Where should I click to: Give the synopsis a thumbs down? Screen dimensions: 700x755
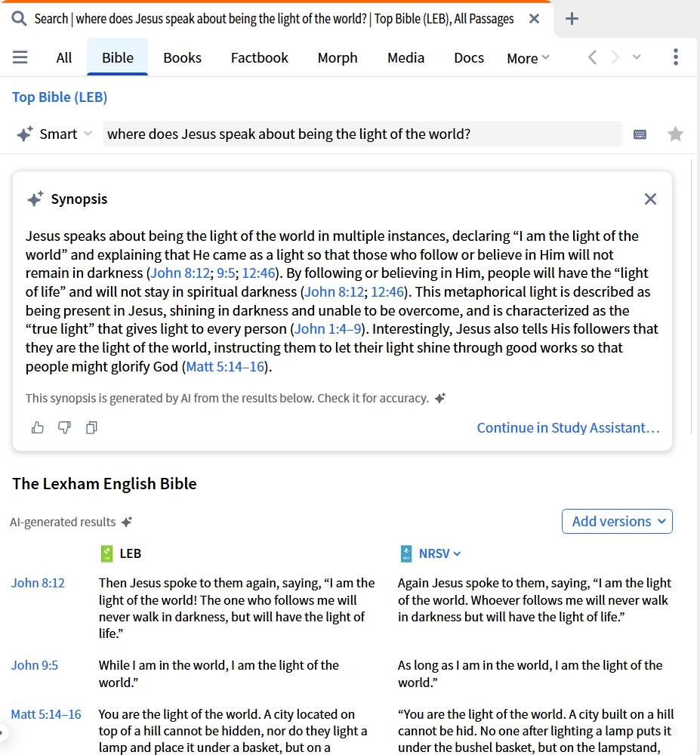pos(64,427)
